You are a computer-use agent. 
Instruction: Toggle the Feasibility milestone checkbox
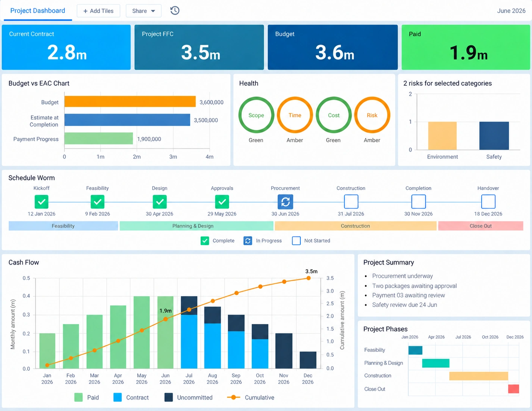[x=97, y=202]
